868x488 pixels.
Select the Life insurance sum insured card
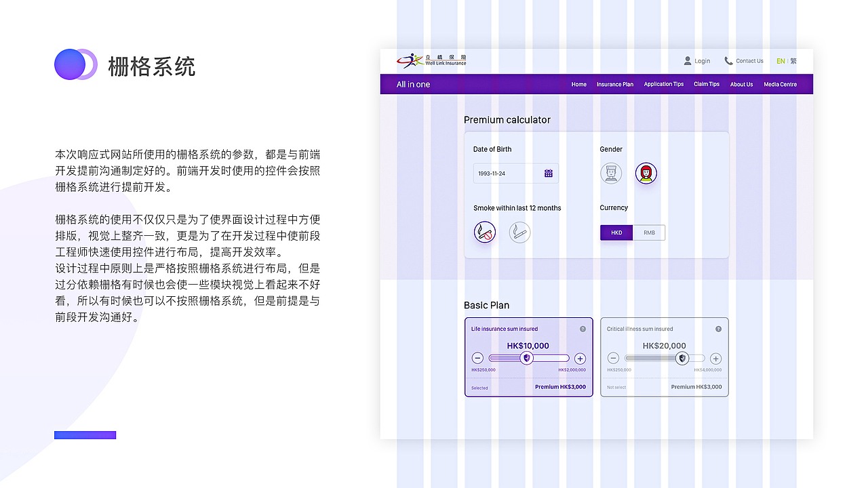(529, 357)
